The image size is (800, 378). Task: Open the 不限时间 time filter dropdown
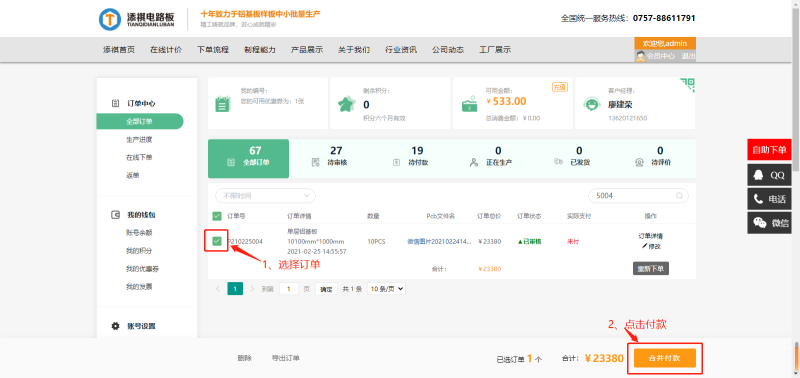265,196
